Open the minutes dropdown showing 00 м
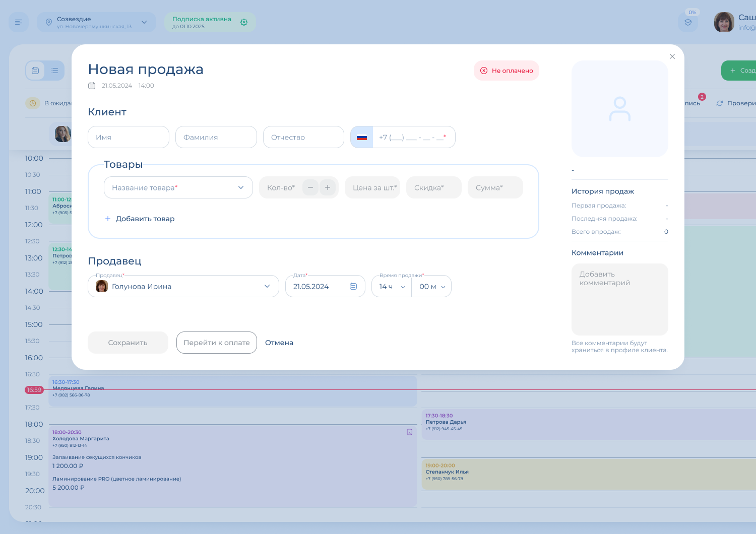This screenshot has width=756, height=534. click(x=432, y=286)
